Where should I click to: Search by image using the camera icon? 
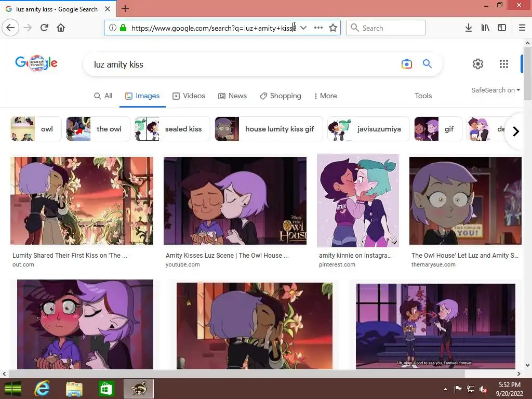[x=406, y=64]
